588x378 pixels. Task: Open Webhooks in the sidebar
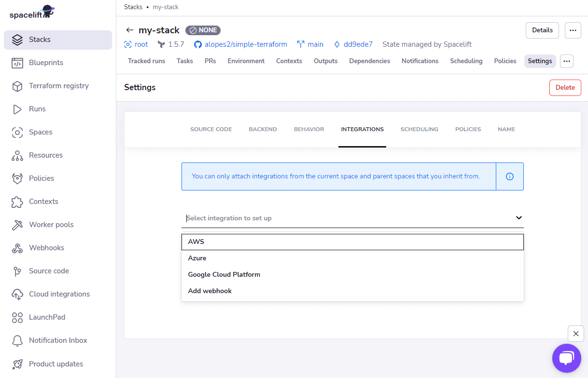click(58, 248)
